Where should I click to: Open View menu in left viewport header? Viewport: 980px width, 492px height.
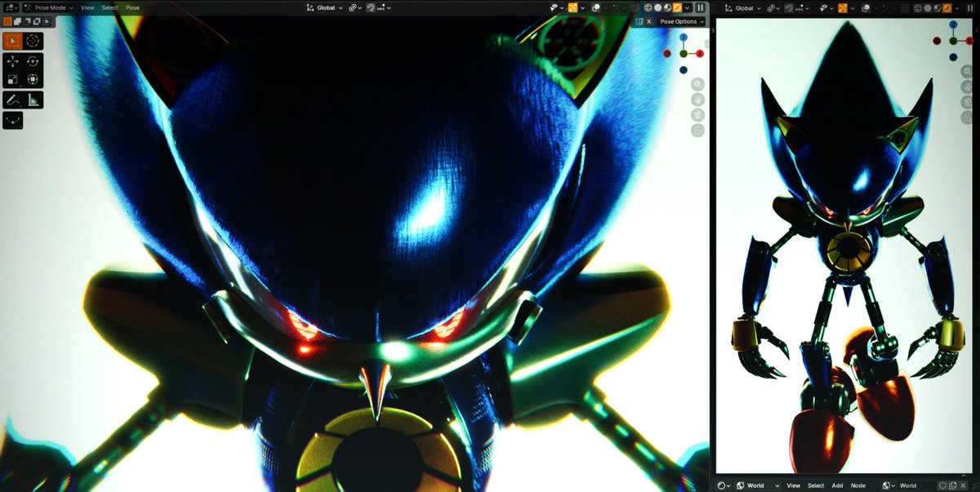tap(87, 7)
